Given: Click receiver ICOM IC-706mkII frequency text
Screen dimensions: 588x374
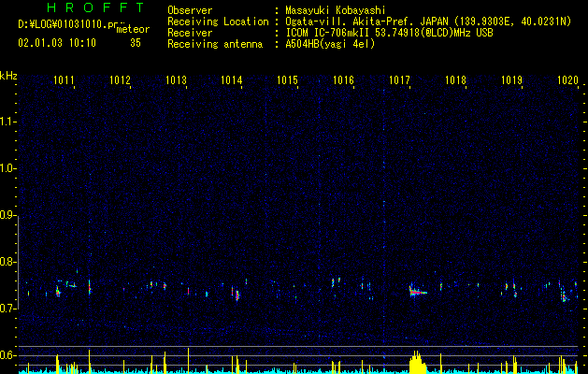Looking at the screenshot, I should click(389, 33).
